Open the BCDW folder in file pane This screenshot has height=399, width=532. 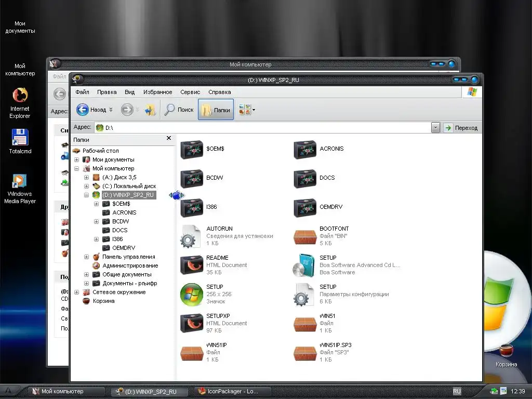click(x=202, y=179)
